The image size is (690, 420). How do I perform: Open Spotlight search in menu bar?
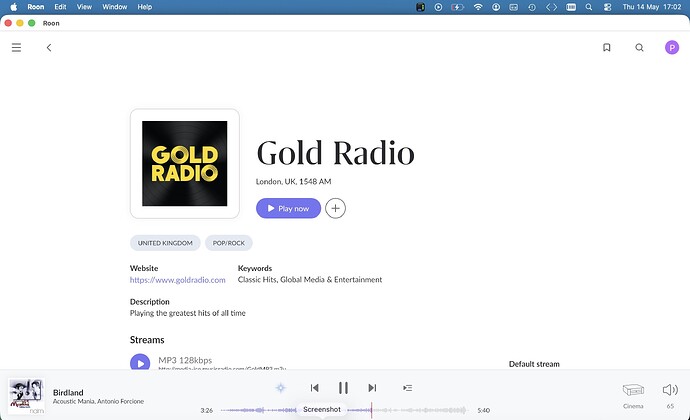589,7
